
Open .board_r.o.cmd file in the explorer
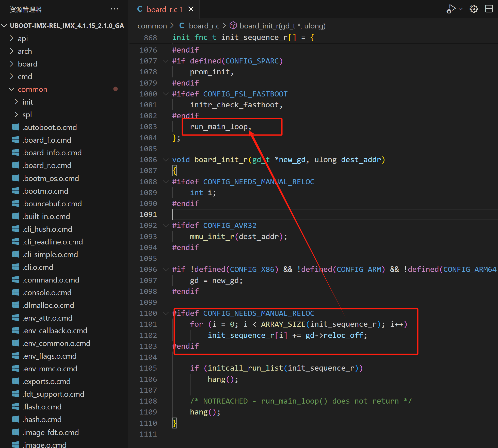point(47,165)
